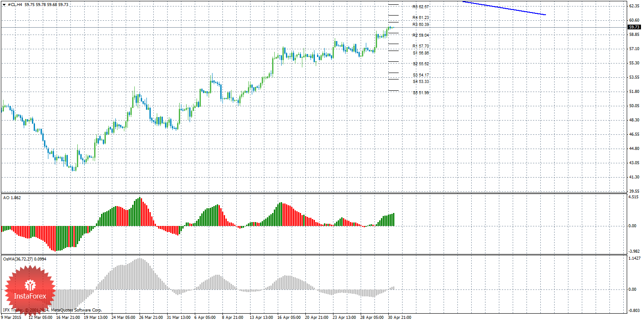Select the S2 55.52 support label
Screen dimensions: 644x321
pos(421,64)
